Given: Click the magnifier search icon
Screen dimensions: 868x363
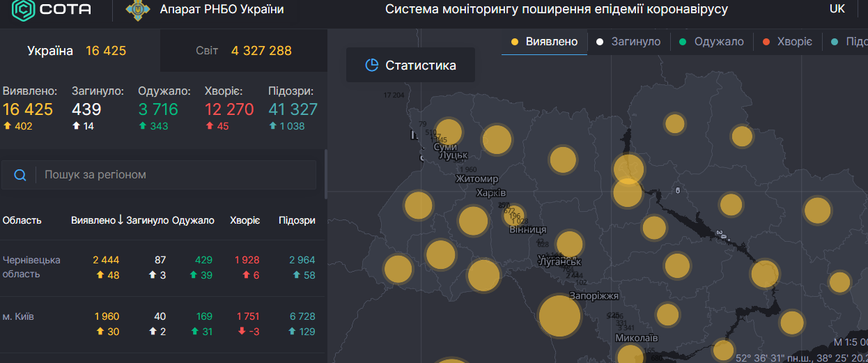Looking at the screenshot, I should pos(21,175).
